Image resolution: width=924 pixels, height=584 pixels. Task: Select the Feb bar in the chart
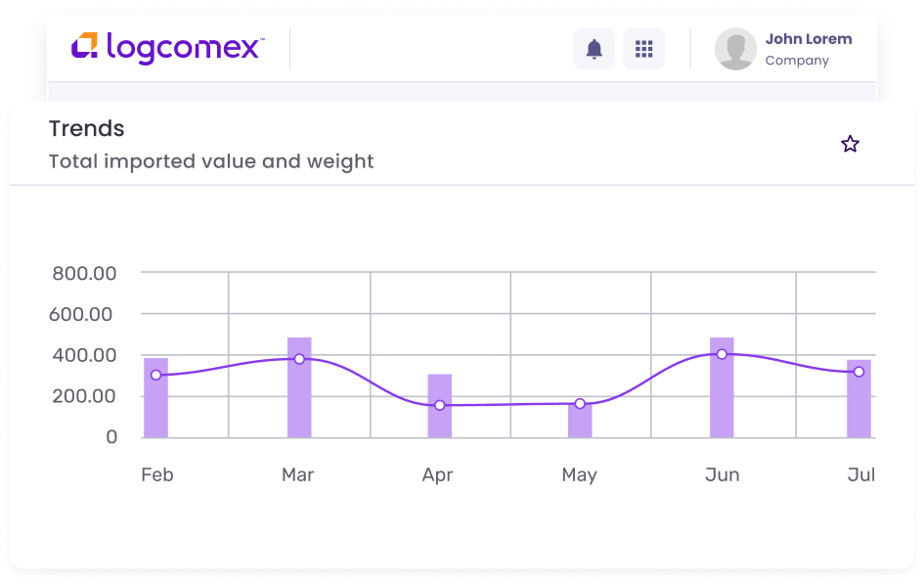pos(156,411)
